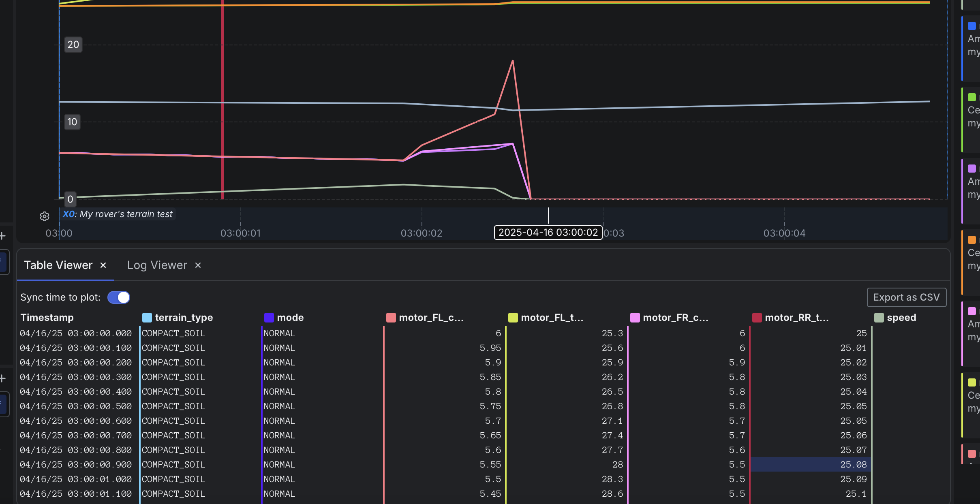Click the X0 rover terrain test label

click(118, 214)
